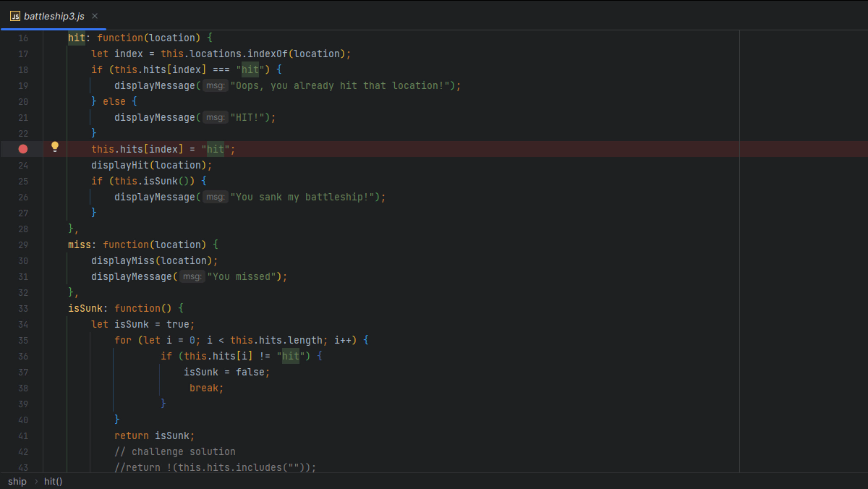
Task: Open the ship breadcrumb dropdown in the status bar
Action: click(17, 481)
